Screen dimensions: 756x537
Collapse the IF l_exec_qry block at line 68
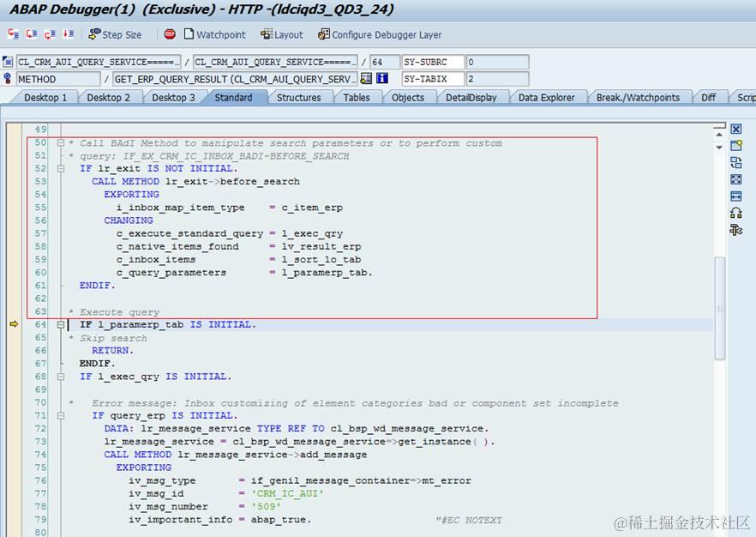tap(61, 377)
